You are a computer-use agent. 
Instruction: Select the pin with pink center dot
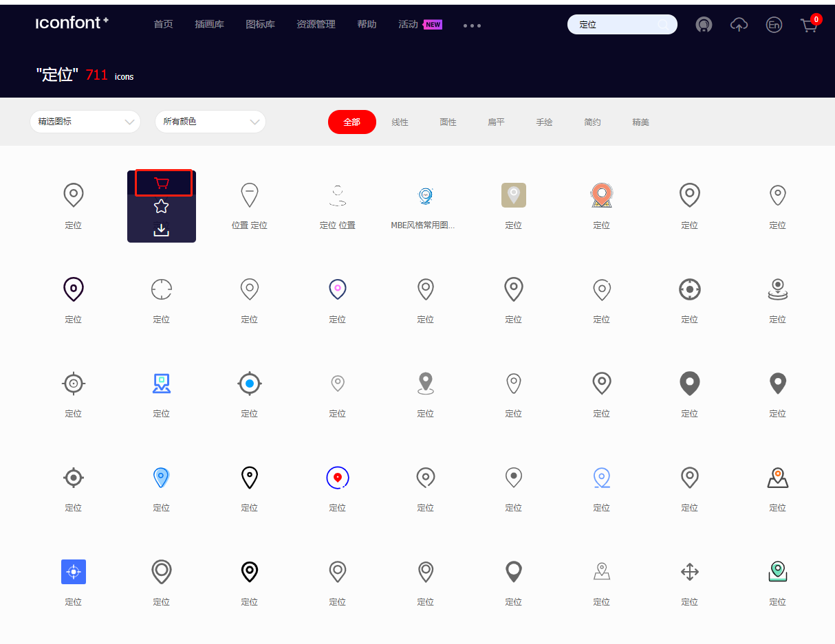coord(338,289)
